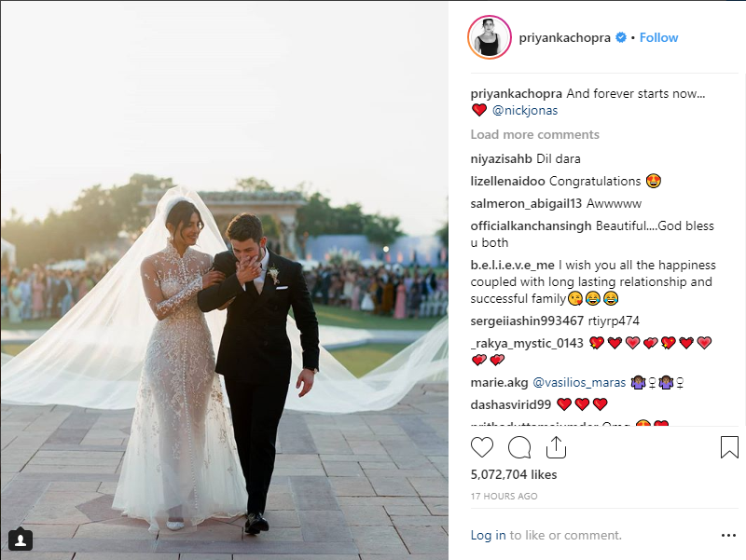Viewport: 746px width, 560px height.
Task: Save the post with the bookmark icon
Action: (x=729, y=447)
